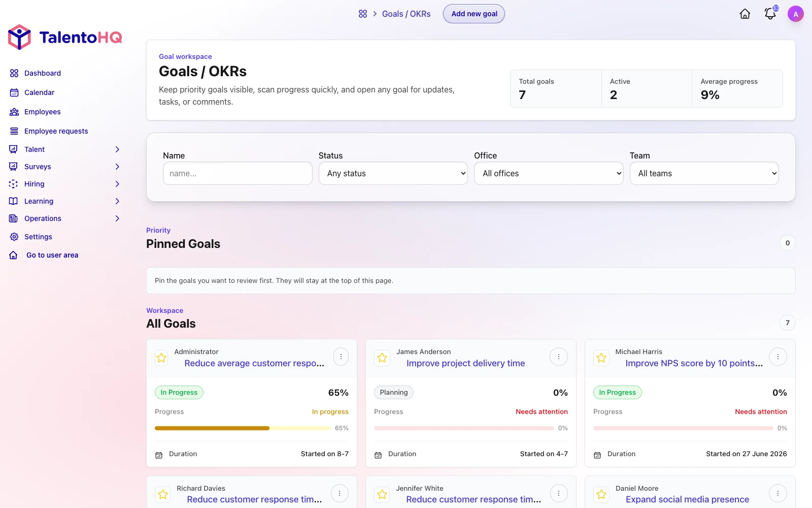Pin James Anderson's goal with the star
Screen dimensions: 812x508
pyautogui.click(x=382, y=358)
